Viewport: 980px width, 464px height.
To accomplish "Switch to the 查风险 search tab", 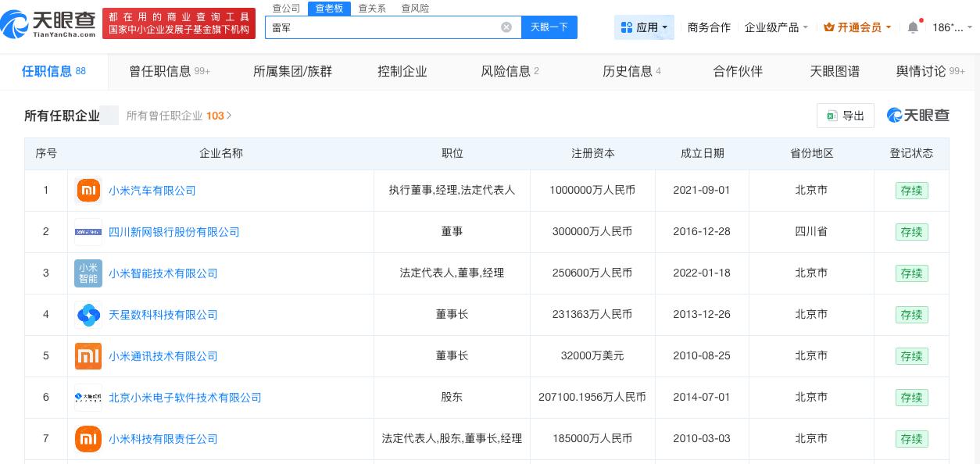I will (415, 8).
